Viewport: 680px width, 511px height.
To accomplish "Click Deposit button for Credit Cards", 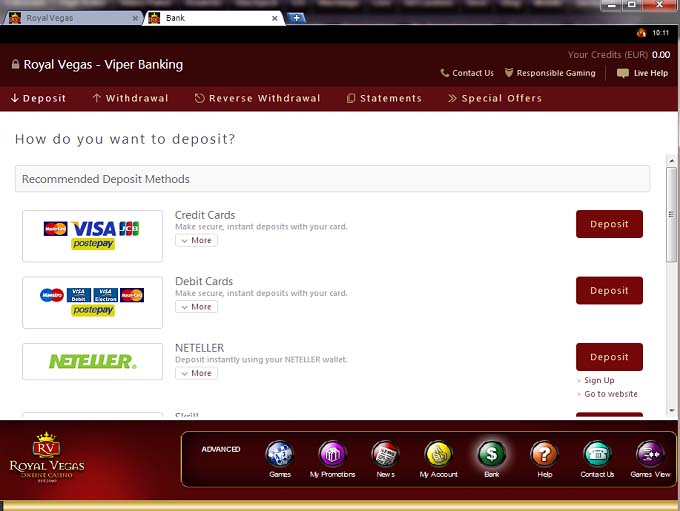I will pyautogui.click(x=609, y=224).
